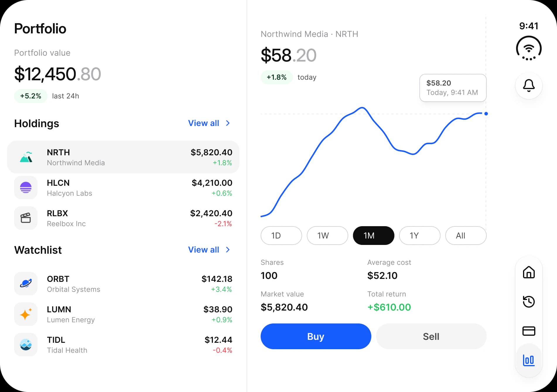Viewport: 557px width, 392px height.
Task: Select the bar chart portfolio icon
Action: point(529,360)
